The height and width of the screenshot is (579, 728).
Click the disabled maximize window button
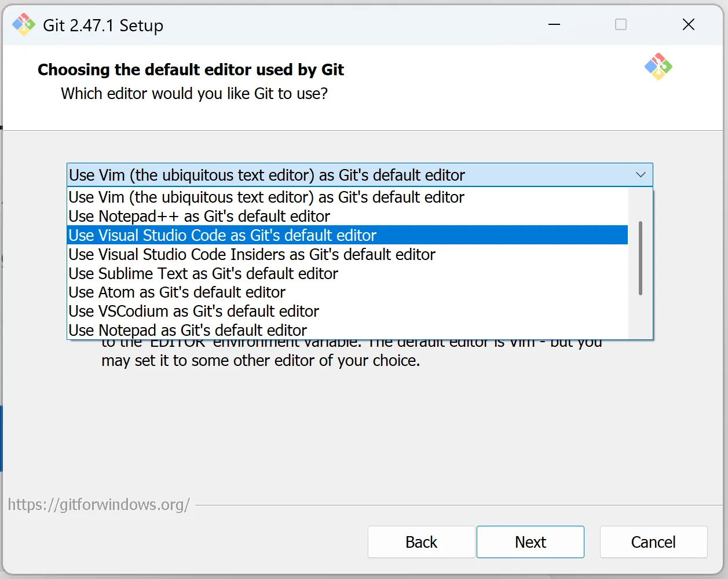(621, 25)
